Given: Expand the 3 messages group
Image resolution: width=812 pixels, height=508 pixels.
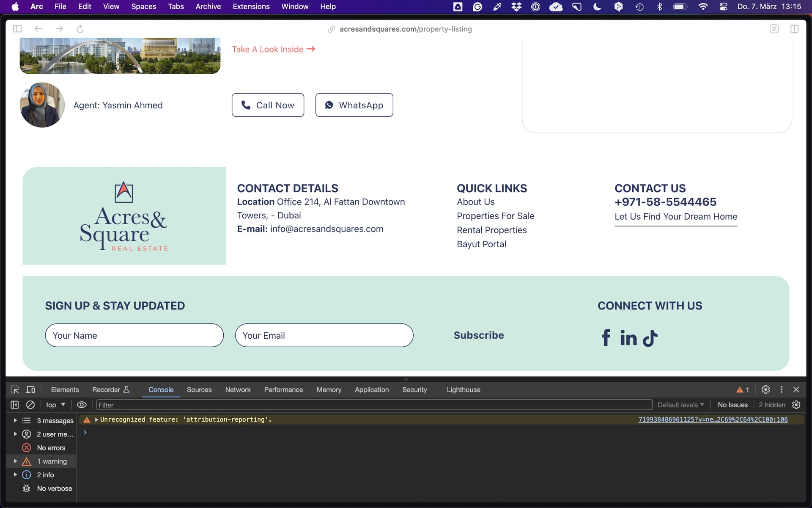Looking at the screenshot, I should (x=15, y=420).
